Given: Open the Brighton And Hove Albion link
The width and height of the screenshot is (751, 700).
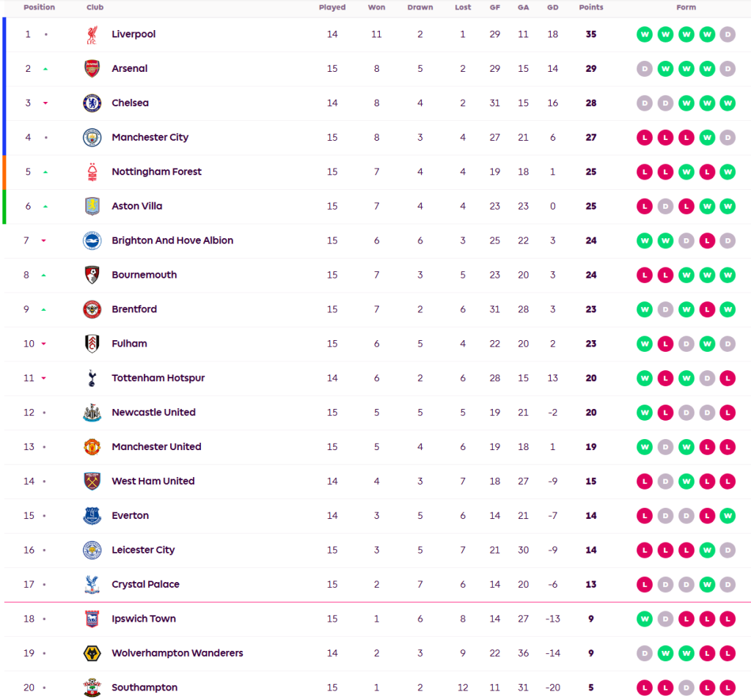Looking at the screenshot, I should point(172,240).
